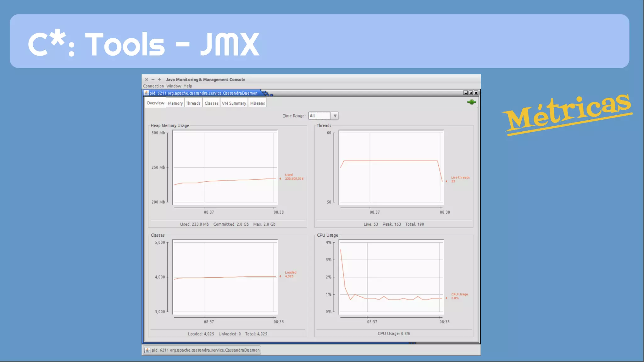Open the Window menu
The height and width of the screenshot is (362, 644).
(174, 86)
